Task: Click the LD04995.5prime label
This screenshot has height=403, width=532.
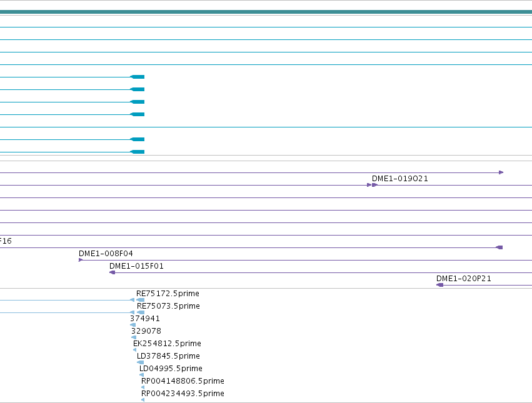Action: [171, 369]
